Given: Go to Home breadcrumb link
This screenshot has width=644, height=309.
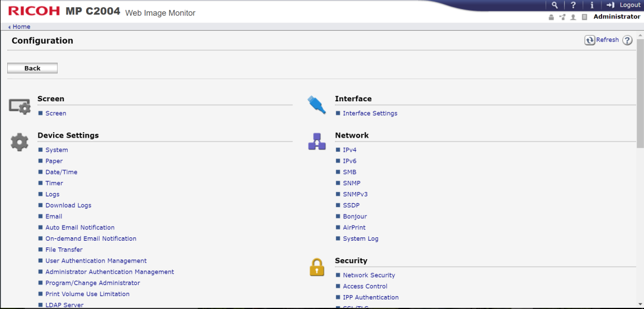Looking at the screenshot, I should (21, 26).
